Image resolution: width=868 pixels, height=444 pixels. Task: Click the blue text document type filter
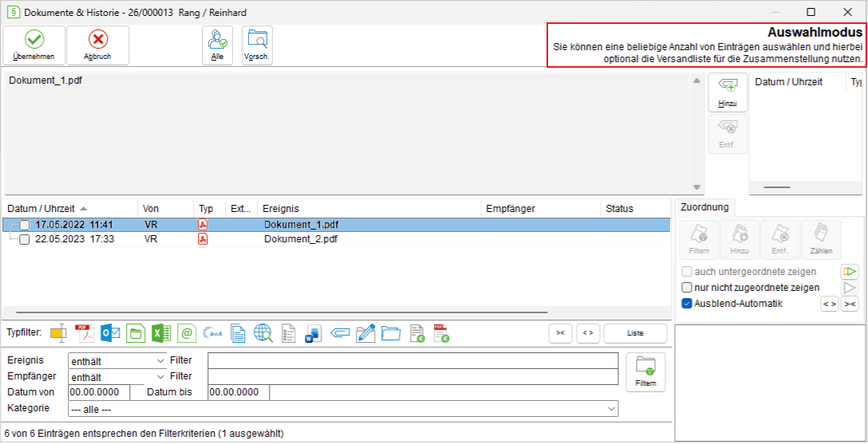pos(238,333)
